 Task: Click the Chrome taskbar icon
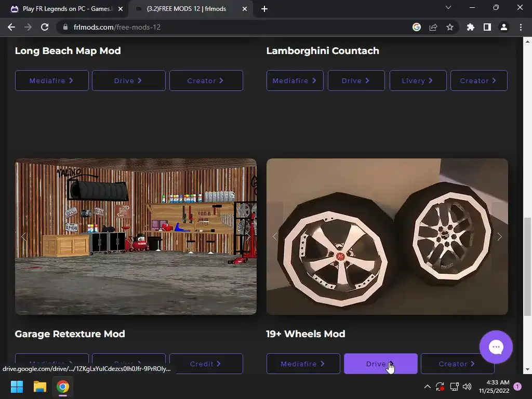[63, 387]
